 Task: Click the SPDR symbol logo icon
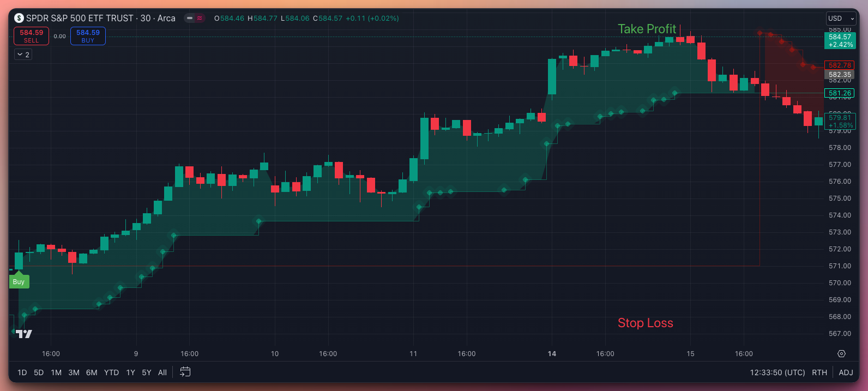pyautogui.click(x=19, y=18)
